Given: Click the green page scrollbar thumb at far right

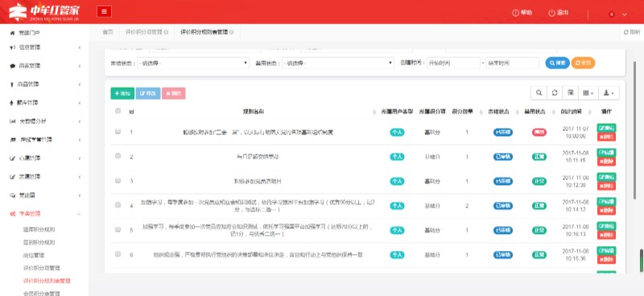Looking at the screenshot, I should [641, 261].
